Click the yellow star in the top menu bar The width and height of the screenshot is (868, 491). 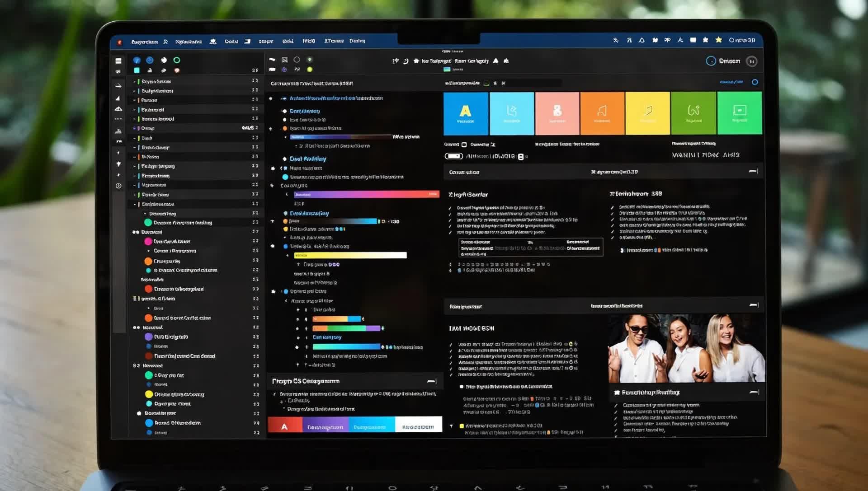click(x=718, y=40)
